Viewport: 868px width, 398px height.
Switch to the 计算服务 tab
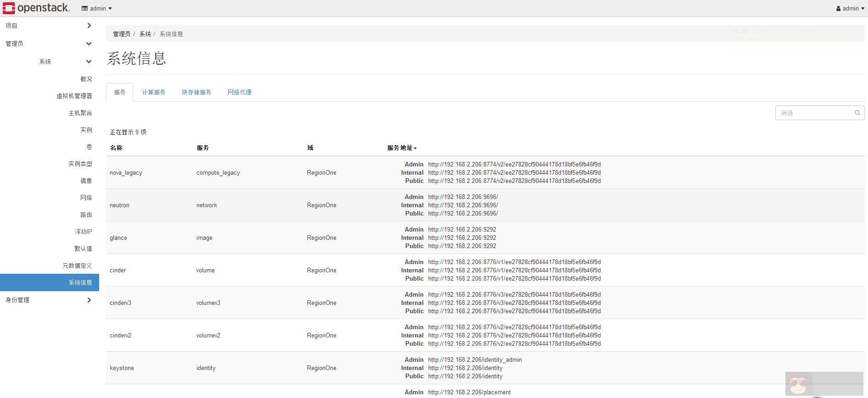154,92
